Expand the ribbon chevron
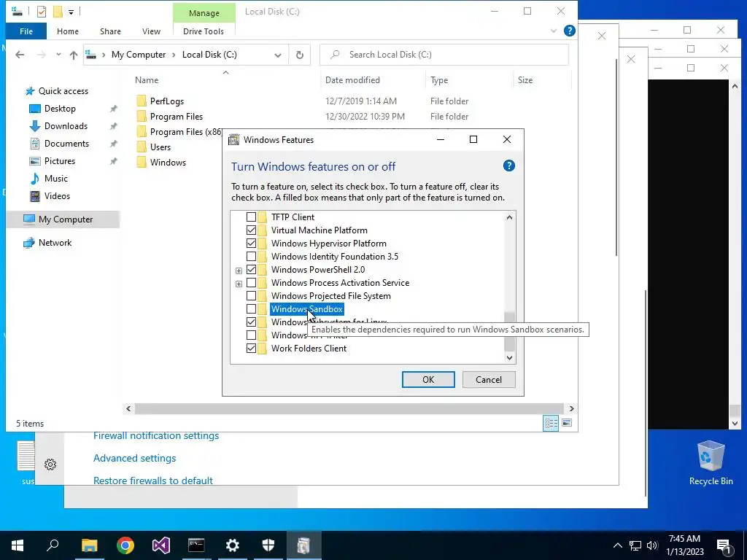The image size is (747, 560). (554, 31)
